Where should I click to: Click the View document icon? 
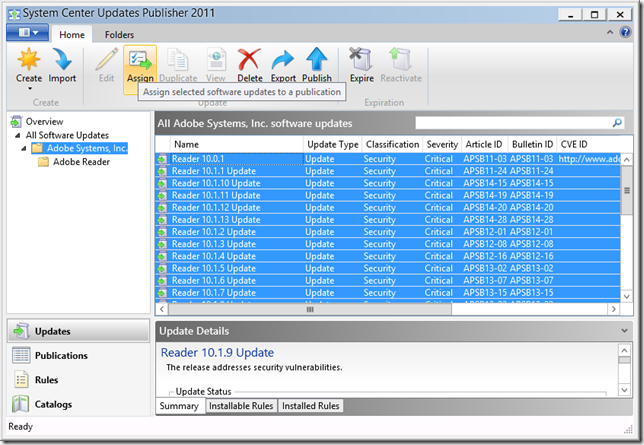216,60
